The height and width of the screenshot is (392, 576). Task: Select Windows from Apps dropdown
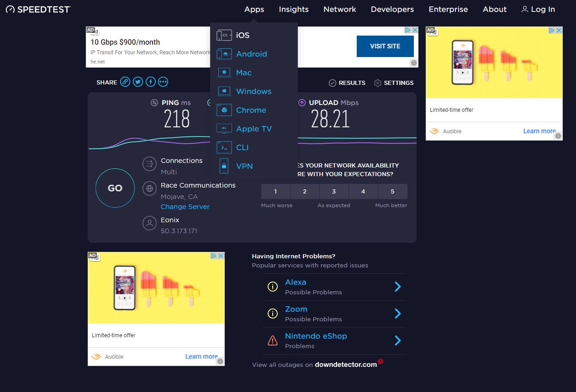pos(254,91)
